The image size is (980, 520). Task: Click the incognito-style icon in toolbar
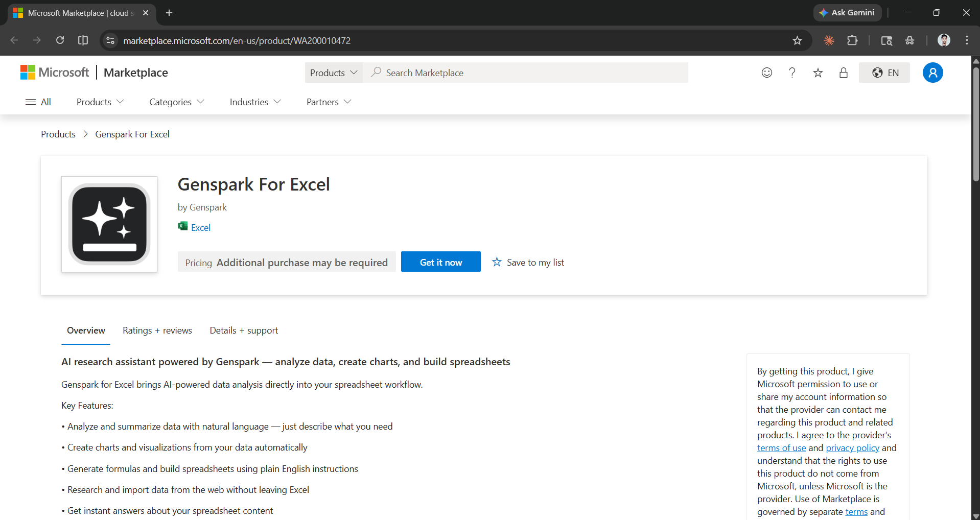click(x=909, y=40)
